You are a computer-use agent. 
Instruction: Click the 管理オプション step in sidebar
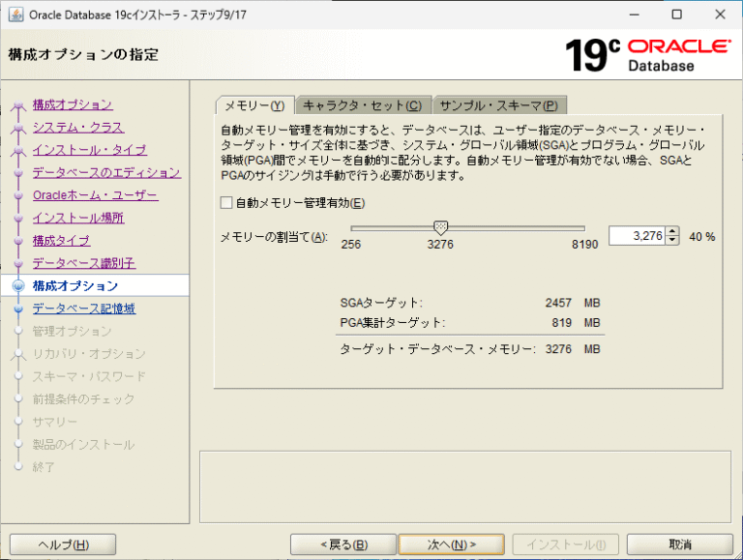click(x=72, y=331)
